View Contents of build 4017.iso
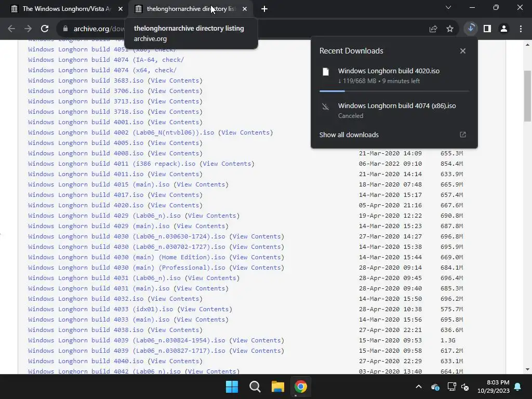The image size is (532, 399). [x=175, y=195]
